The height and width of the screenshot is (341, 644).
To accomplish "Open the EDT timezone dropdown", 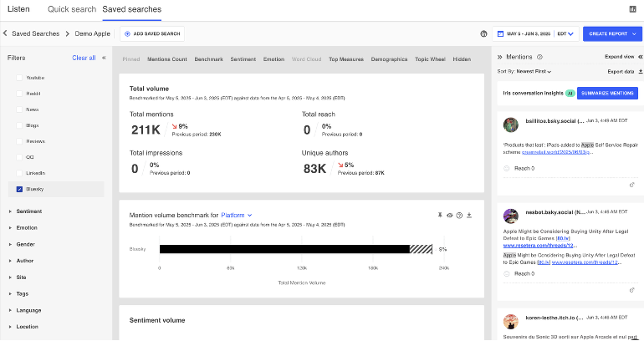I will click(565, 33).
